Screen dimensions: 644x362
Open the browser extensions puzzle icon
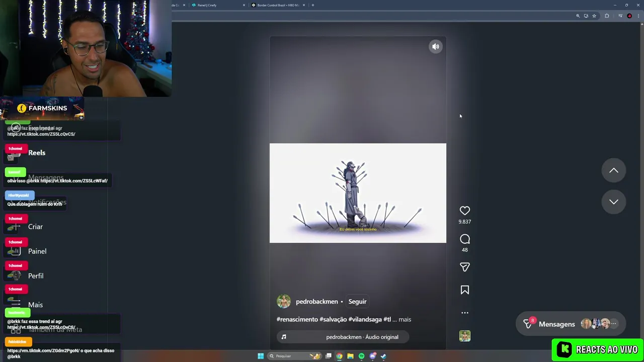(607, 16)
